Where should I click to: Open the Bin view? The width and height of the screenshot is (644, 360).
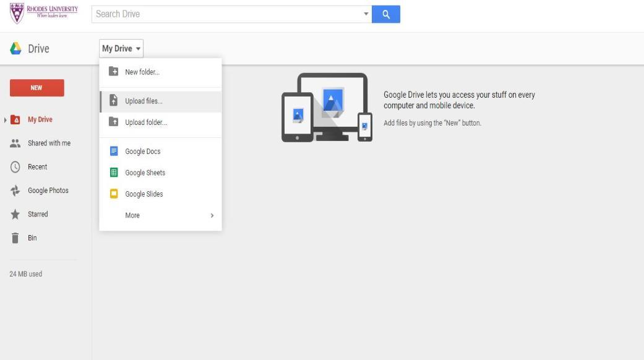coord(32,238)
